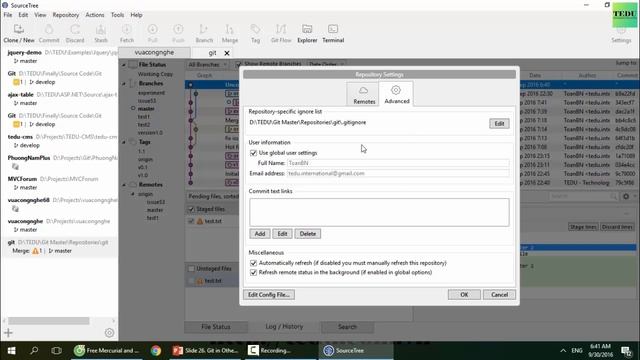Open Explorer from the toolbar
This screenshot has height=360, width=640.
[307, 33]
